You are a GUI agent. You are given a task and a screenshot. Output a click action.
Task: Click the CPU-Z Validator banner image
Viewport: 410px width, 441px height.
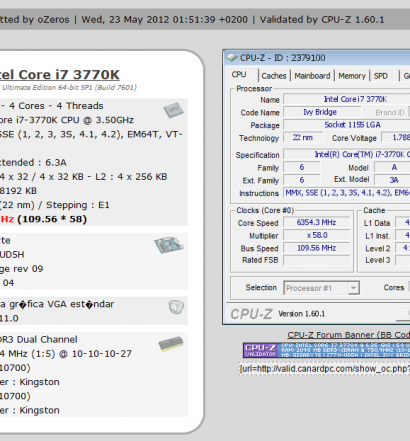click(x=326, y=350)
